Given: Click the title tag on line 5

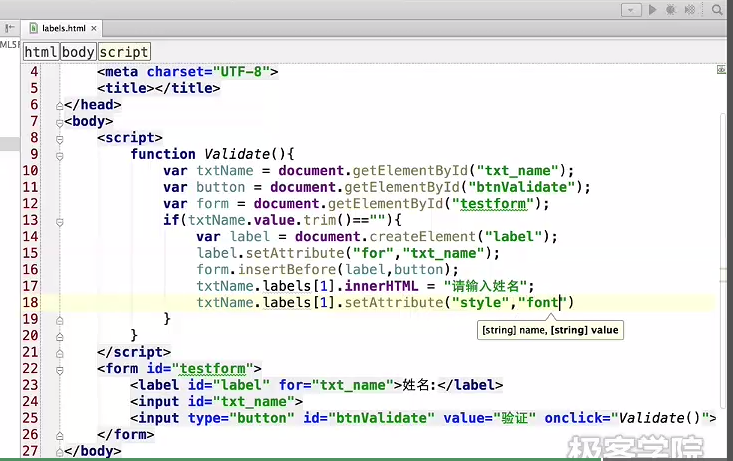Looking at the screenshot, I should coord(158,88).
